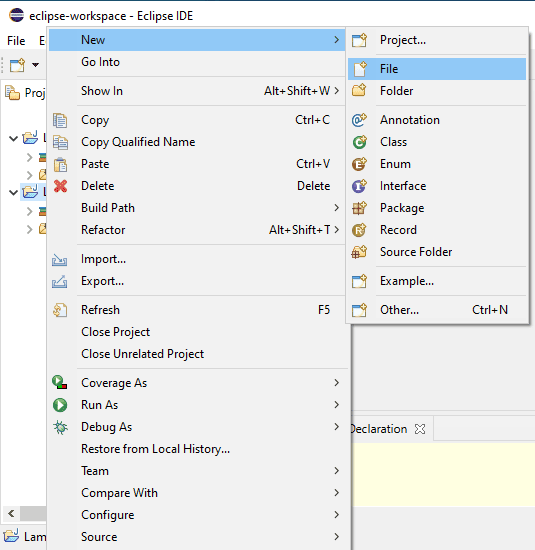Expand the Compare With submenu arrow
The height and width of the screenshot is (550, 535).
click(x=336, y=493)
